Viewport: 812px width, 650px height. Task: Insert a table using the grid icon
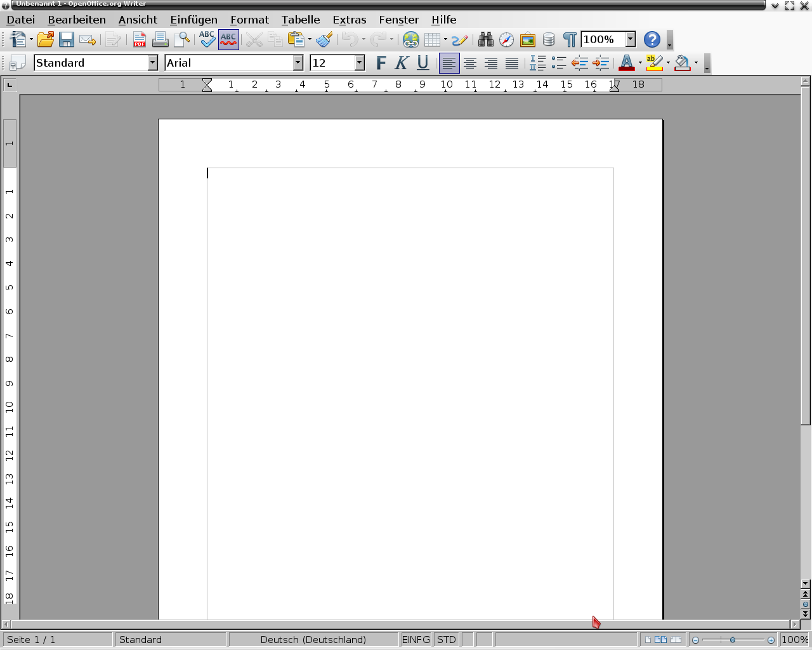[432, 39]
